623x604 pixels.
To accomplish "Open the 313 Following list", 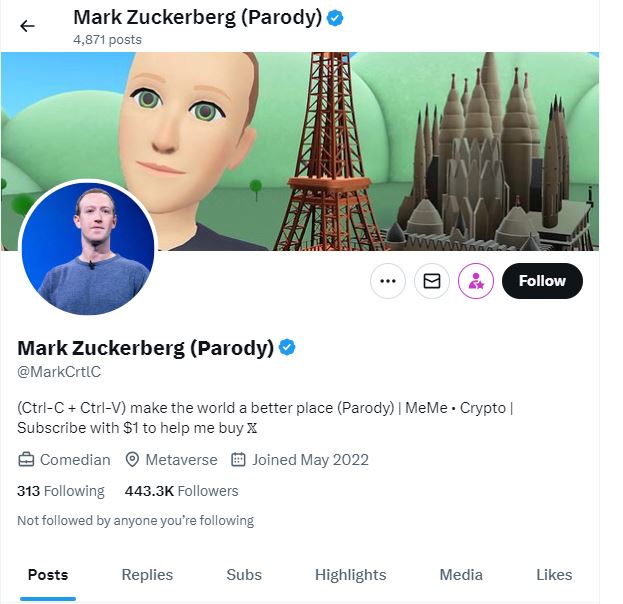I will tap(61, 491).
